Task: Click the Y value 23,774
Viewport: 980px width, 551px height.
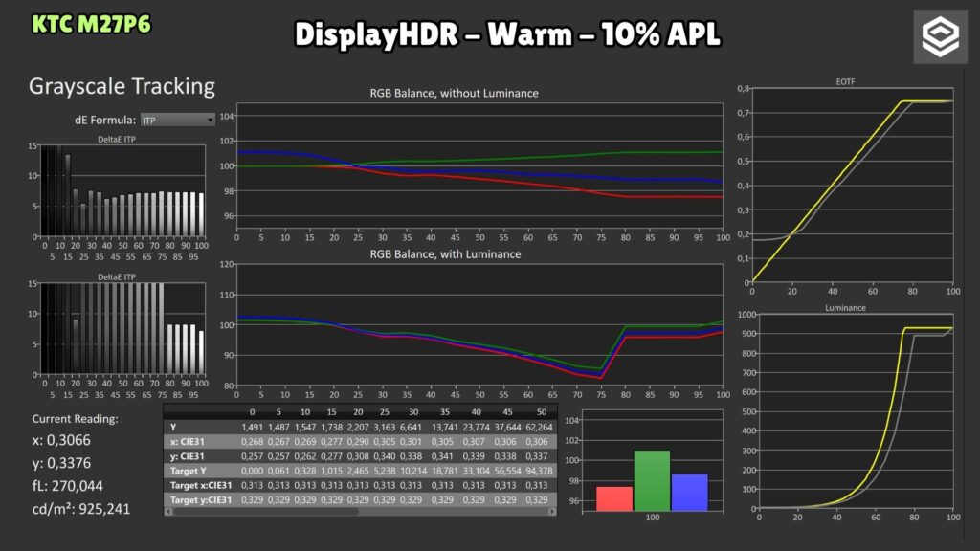Action: pos(477,428)
